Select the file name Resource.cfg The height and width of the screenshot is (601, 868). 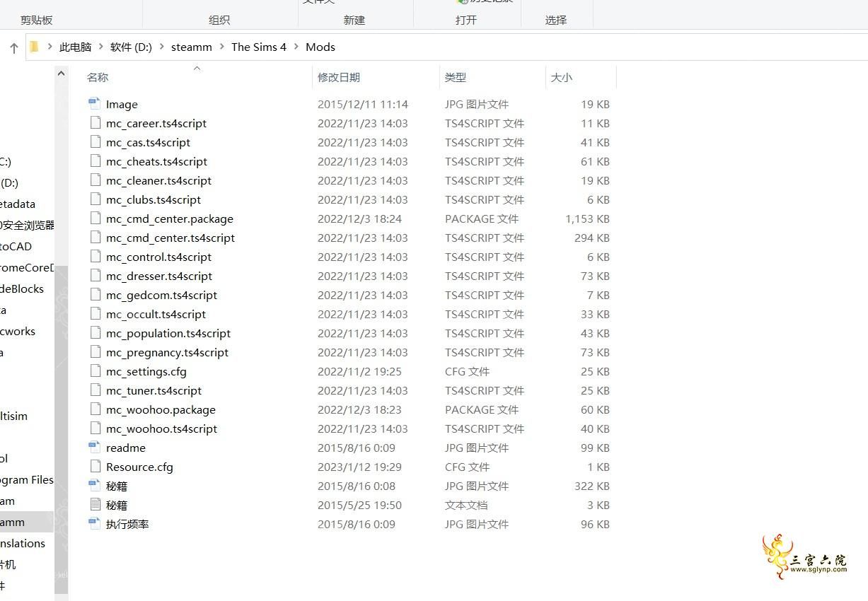click(139, 467)
